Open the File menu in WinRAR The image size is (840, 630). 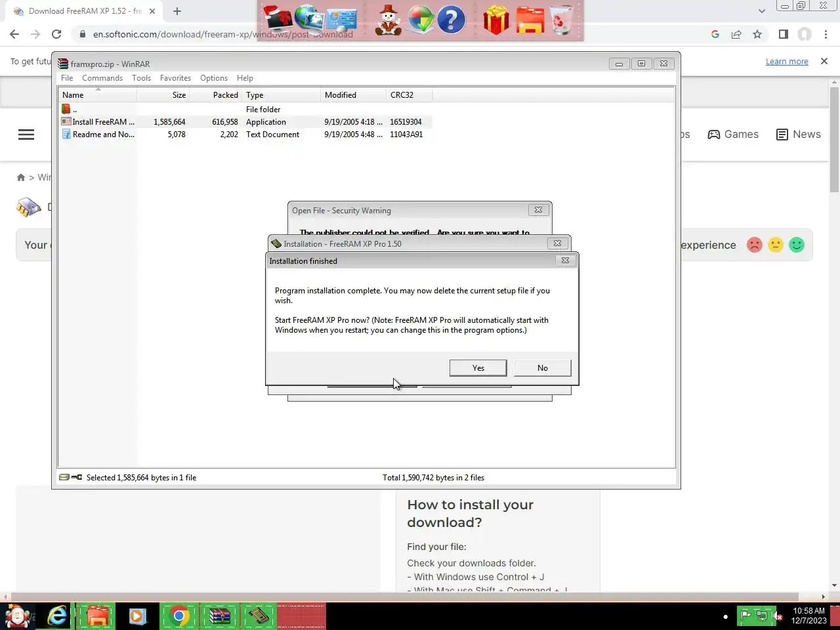click(x=67, y=78)
